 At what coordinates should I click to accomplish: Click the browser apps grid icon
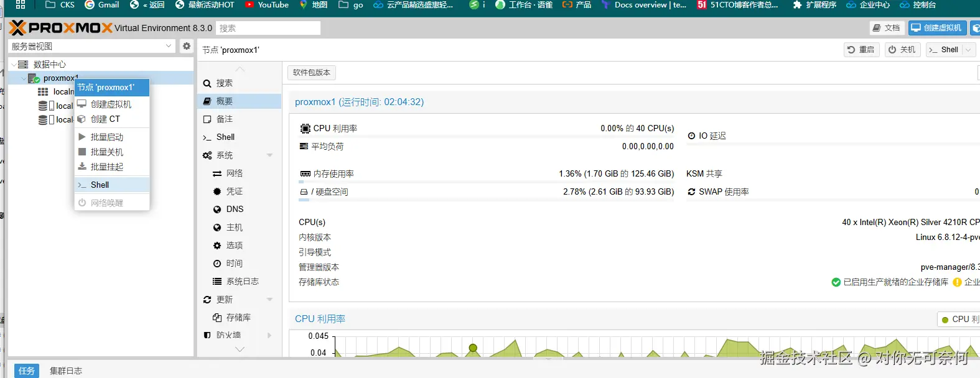coord(21,4)
